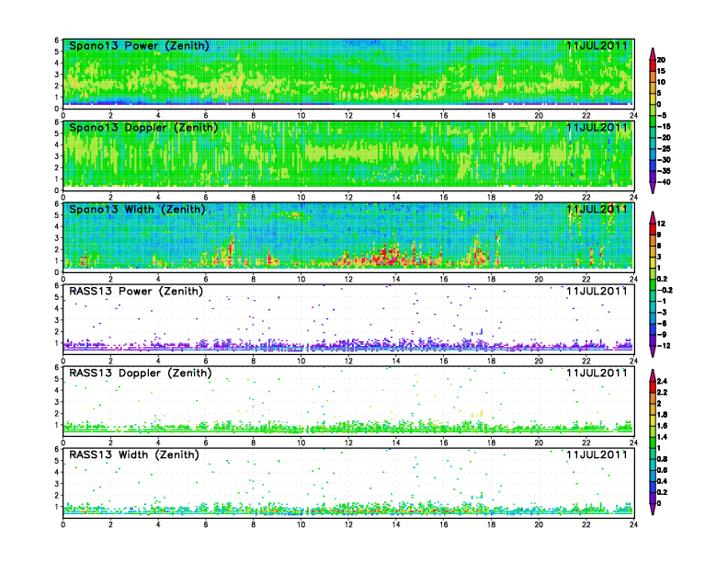Viewport: 728px width, 563px height.
Task: Click the height 3 tick of the RASS13 Power axis
Action: pyautogui.click(x=57, y=320)
